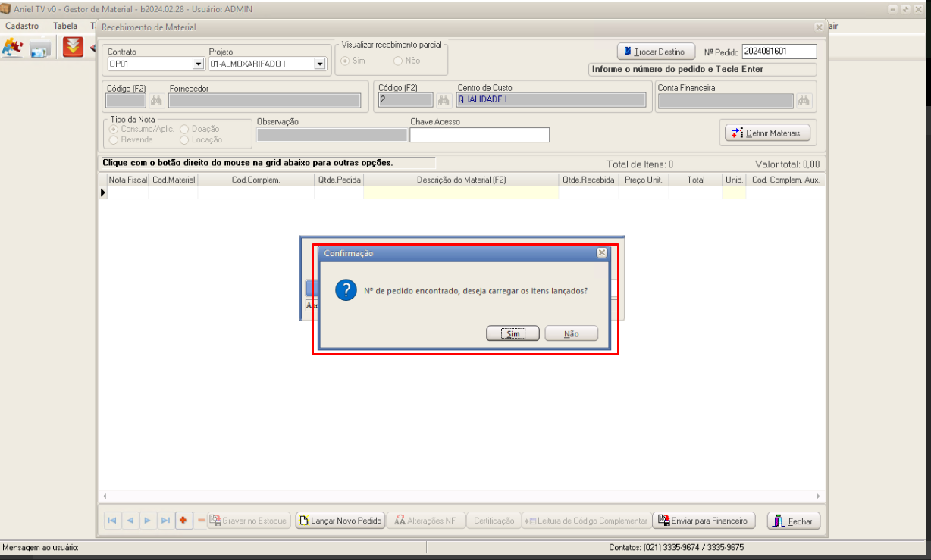
Task: Click the red plus add-record icon
Action: [183, 521]
